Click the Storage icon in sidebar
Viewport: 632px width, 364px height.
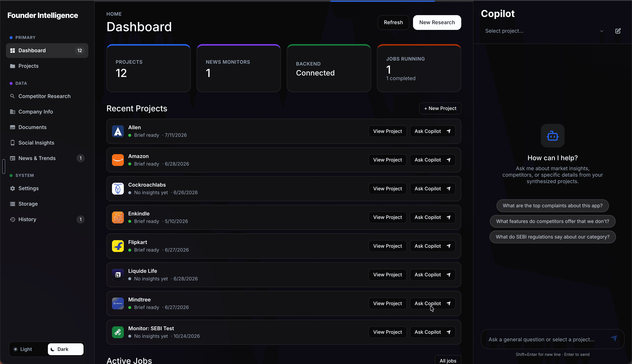tap(12, 204)
